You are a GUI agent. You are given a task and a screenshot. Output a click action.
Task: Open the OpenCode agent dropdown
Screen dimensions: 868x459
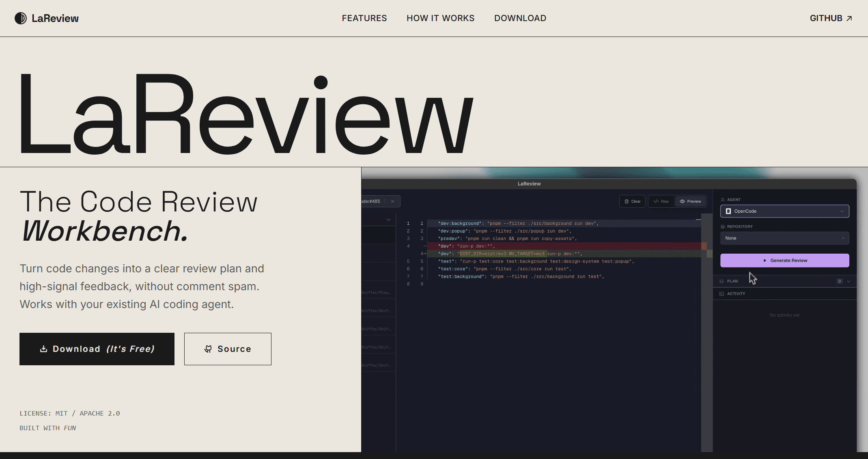[784, 211]
